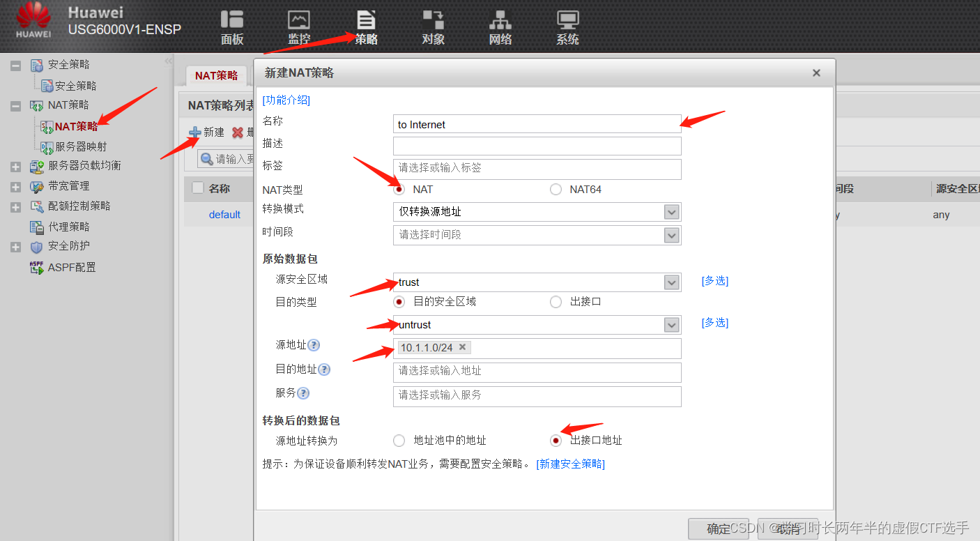Switch to the NAT策略 tab
Viewport: 980px width, 541px height.
[x=216, y=76]
